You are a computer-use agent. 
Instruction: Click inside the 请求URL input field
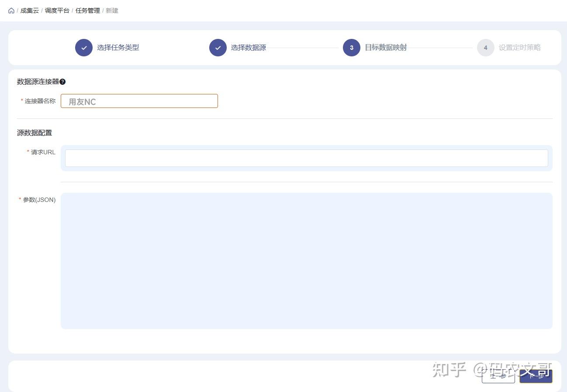tap(306, 158)
